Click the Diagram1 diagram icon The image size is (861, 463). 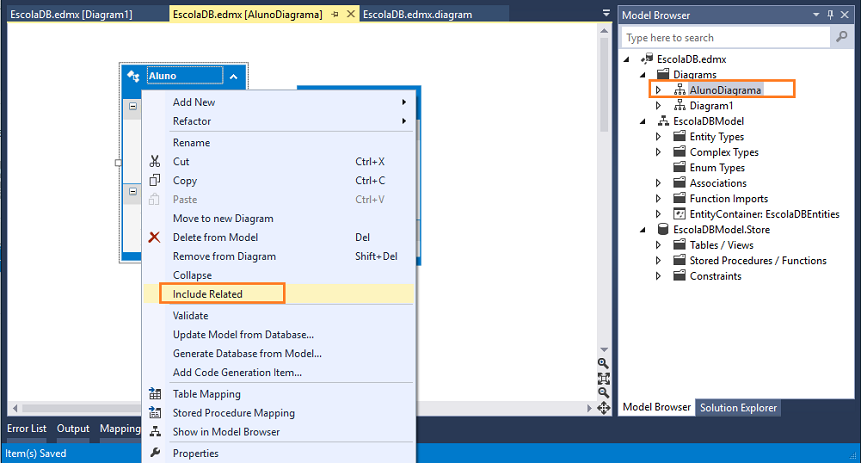680,105
